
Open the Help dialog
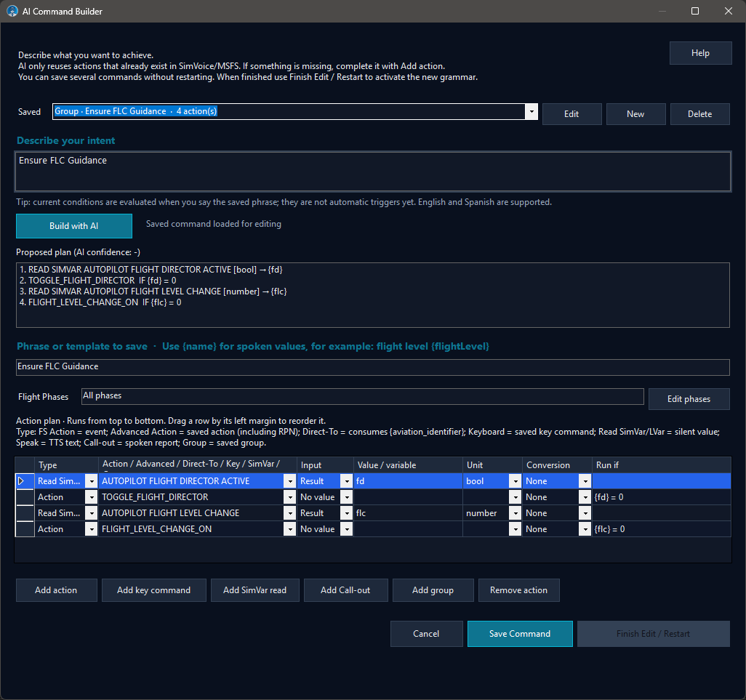click(700, 53)
